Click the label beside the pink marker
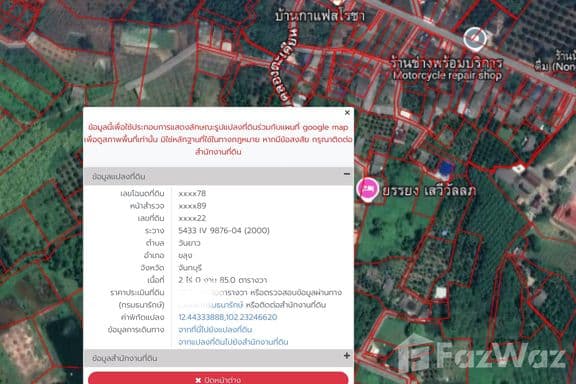 click(x=429, y=191)
